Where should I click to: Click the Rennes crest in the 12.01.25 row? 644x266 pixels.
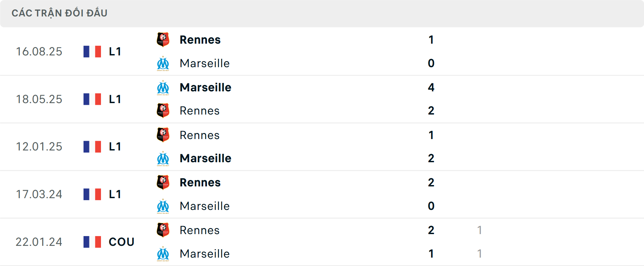click(163, 135)
